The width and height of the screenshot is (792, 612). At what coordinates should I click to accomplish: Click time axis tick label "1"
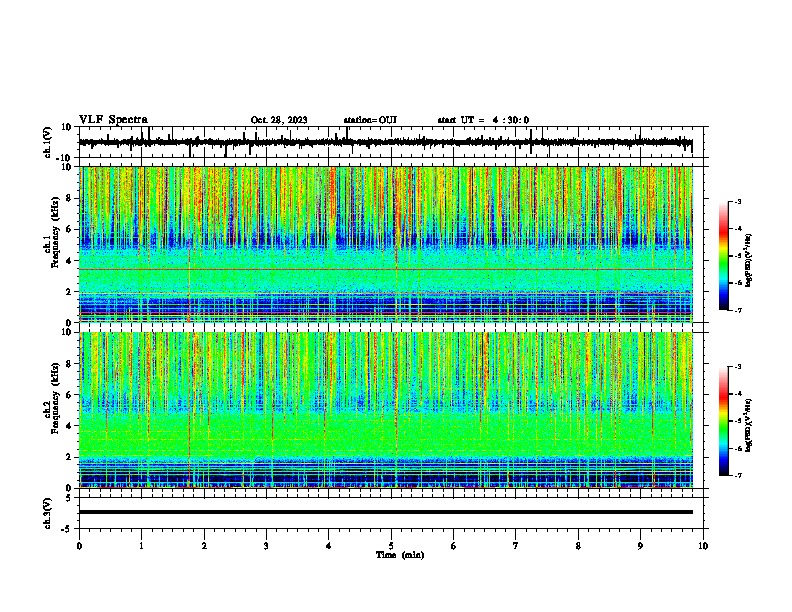point(141,546)
